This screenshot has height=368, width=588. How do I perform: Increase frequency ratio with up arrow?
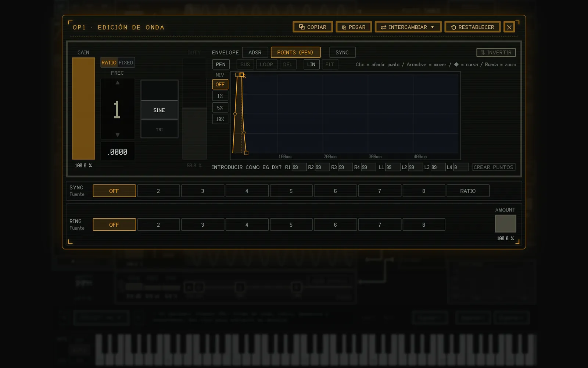tap(118, 83)
